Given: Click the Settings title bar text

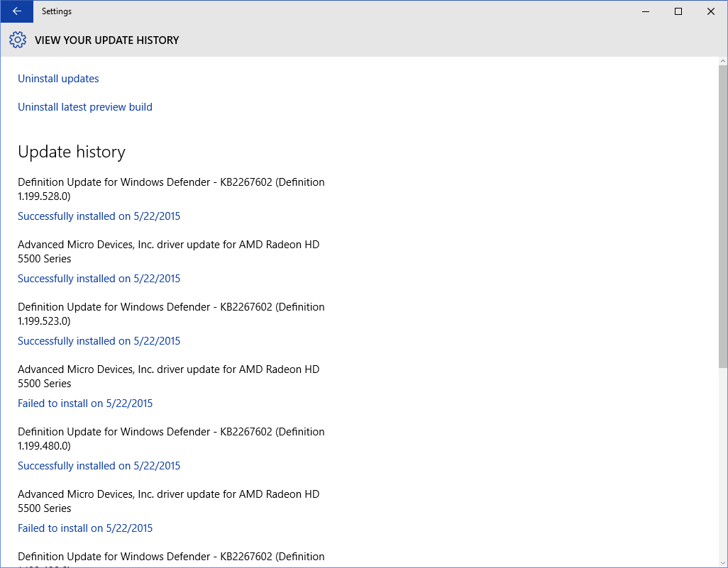Looking at the screenshot, I should 57,11.
